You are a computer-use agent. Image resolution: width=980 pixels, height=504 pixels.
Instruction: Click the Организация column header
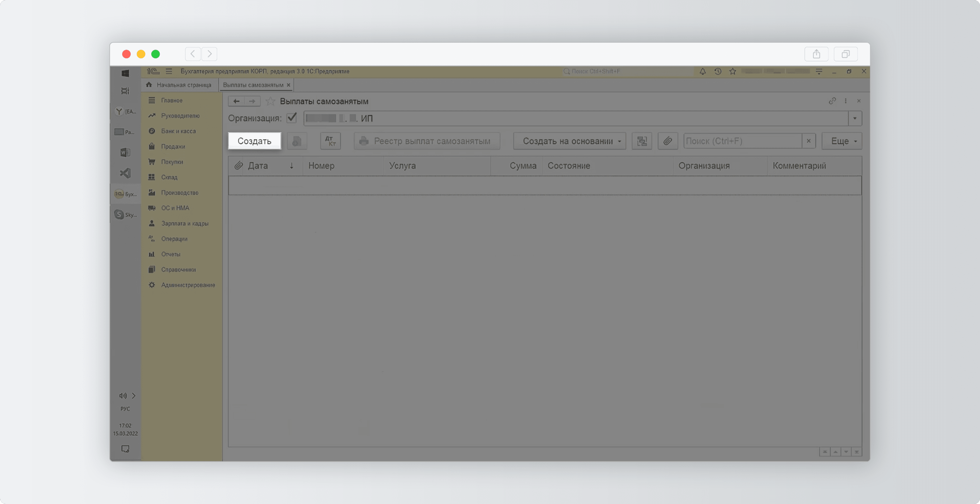(720, 166)
